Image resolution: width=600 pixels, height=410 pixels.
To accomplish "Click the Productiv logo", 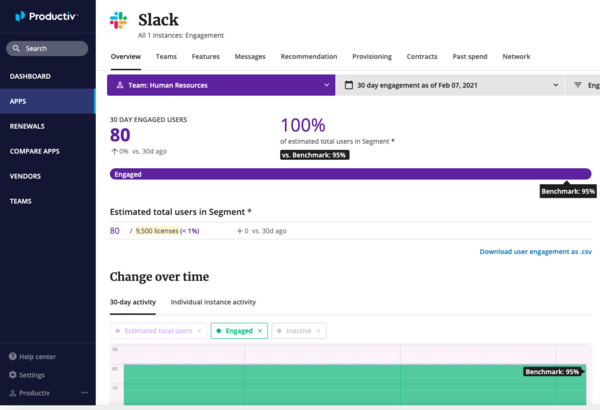I will coord(46,16).
